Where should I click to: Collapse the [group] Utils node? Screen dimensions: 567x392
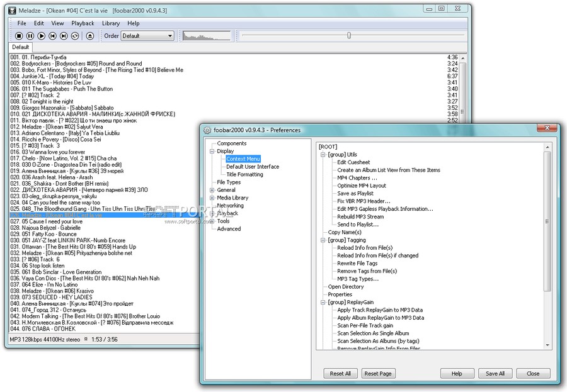[x=323, y=155]
